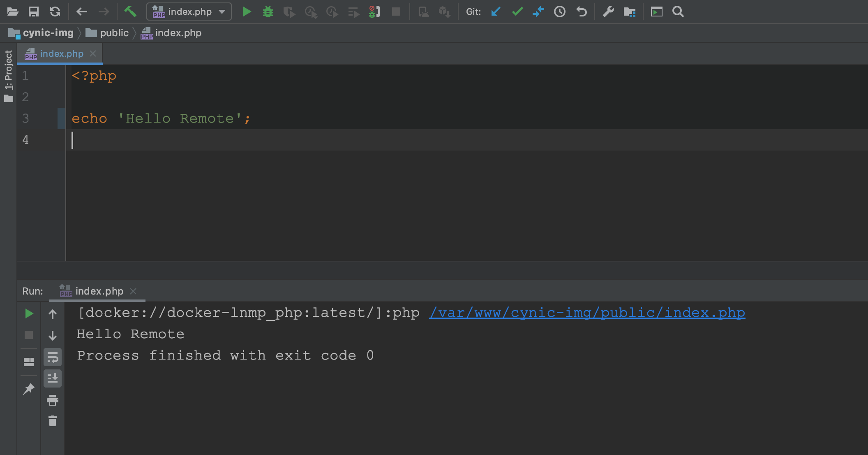
Task: Rollback changes using the revert arrow
Action: pos(581,12)
